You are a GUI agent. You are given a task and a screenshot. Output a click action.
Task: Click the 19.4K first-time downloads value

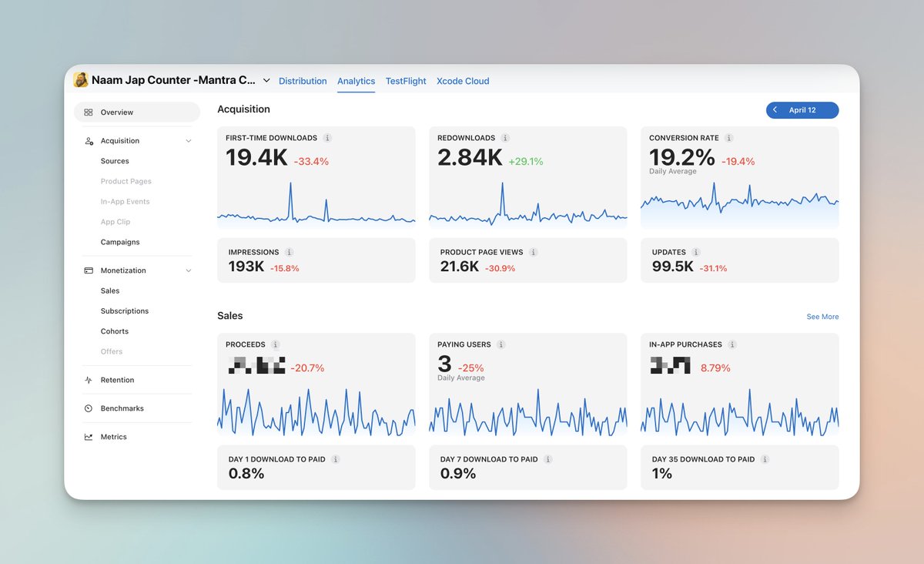[256, 158]
